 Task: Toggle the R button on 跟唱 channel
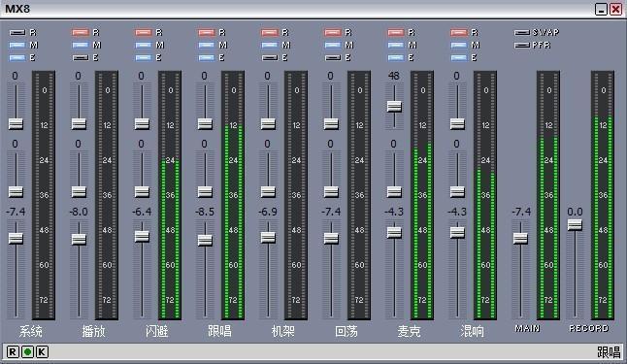point(207,32)
